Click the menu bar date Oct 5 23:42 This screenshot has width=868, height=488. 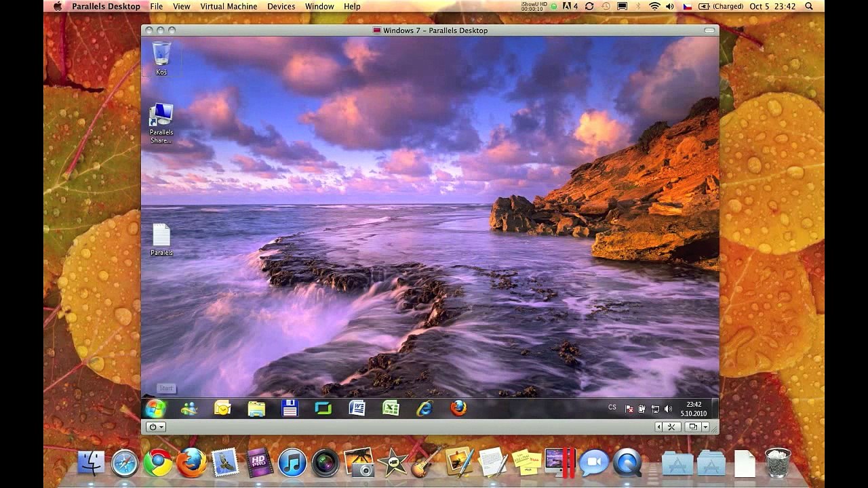click(x=772, y=6)
